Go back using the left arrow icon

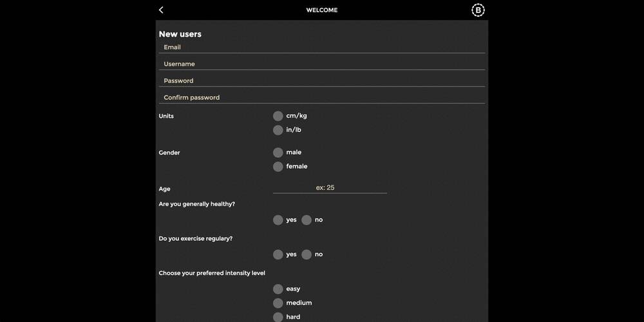(161, 10)
